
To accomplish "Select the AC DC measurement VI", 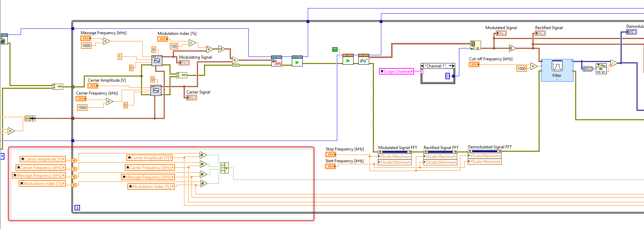I will tap(601, 68).
